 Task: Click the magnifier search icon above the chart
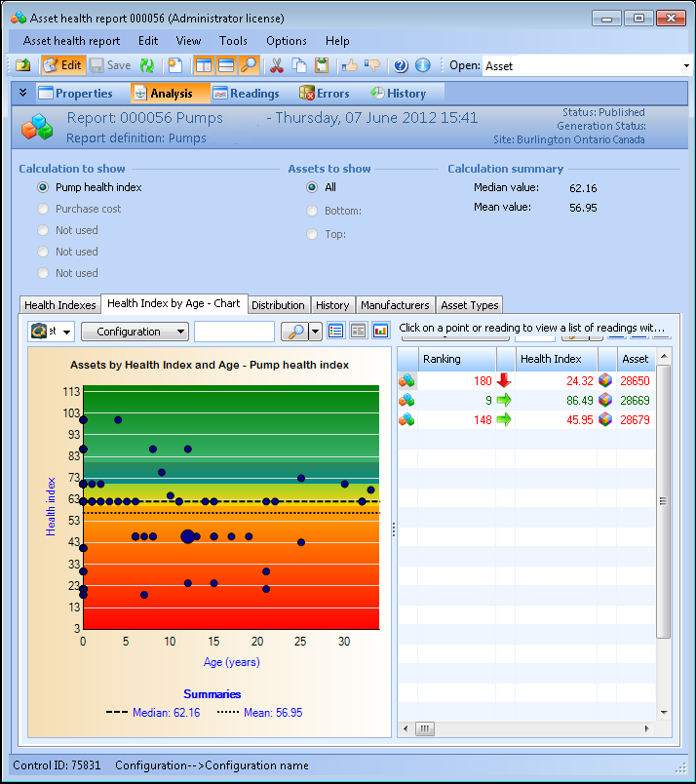click(x=293, y=332)
